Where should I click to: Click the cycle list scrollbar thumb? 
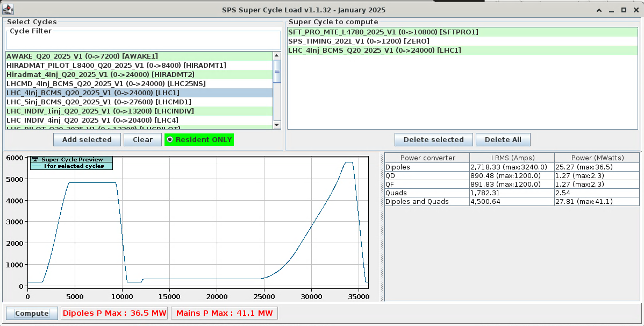[x=277, y=71]
